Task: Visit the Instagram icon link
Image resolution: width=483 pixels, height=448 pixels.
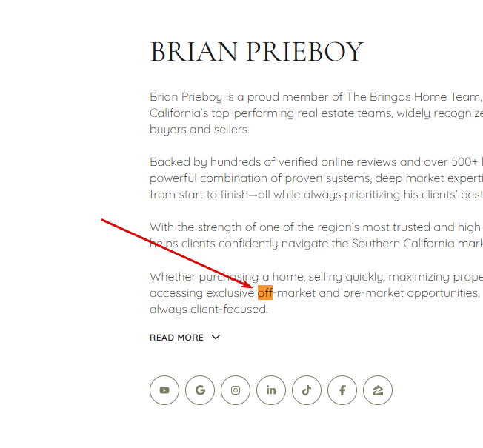Action: point(236,390)
